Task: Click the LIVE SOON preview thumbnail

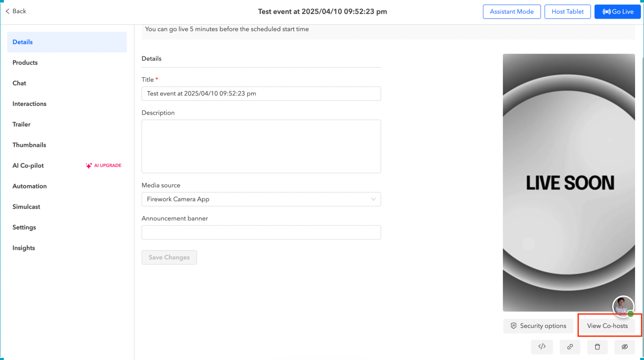Action: pyautogui.click(x=569, y=182)
